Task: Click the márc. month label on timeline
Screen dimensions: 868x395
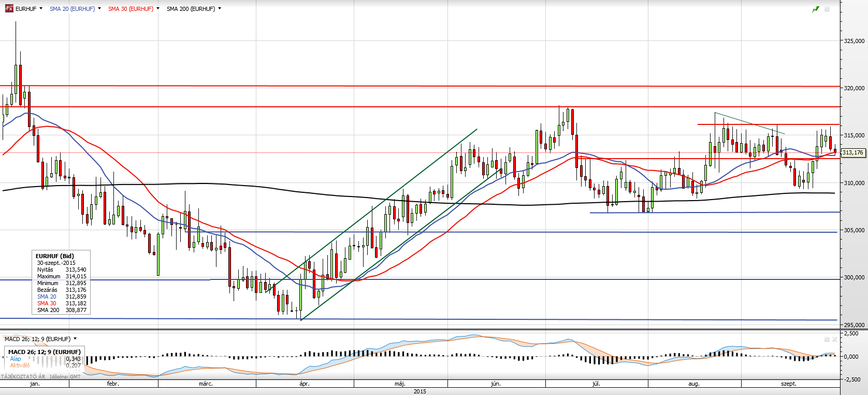Action: 206,384
